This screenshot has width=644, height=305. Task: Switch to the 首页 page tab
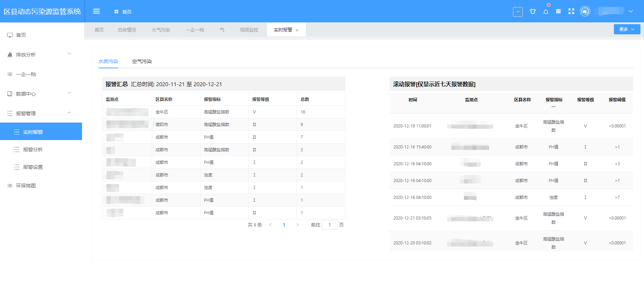[99, 30]
